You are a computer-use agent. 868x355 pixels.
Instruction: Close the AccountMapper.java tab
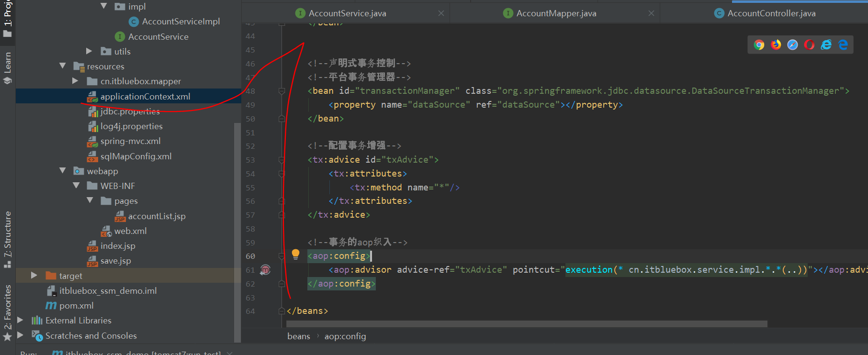pyautogui.click(x=651, y=13)
